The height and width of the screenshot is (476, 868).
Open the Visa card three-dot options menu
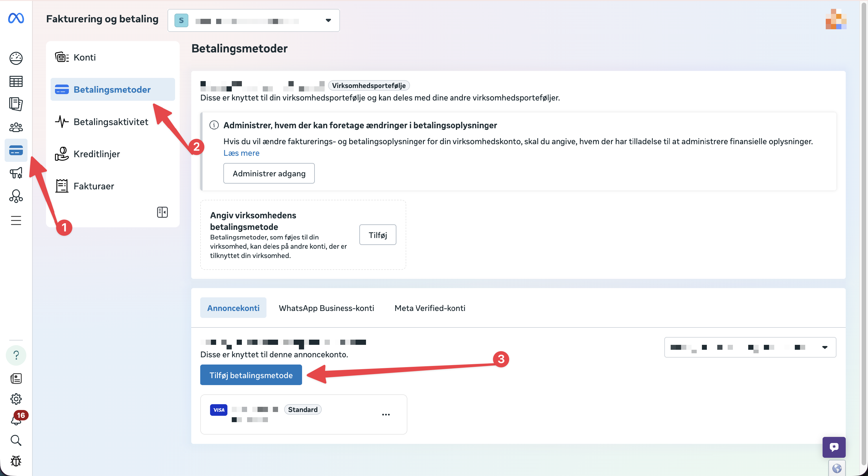[x=386, y=415]
